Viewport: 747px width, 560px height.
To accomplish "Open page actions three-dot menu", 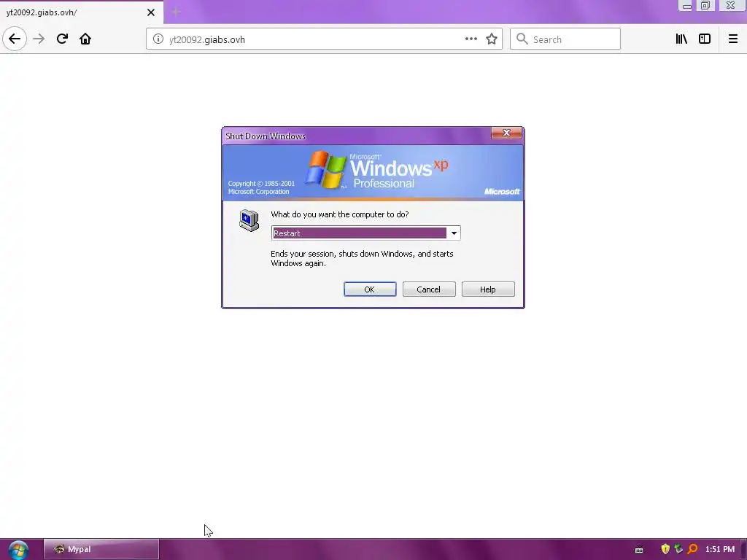I will 471,39.
